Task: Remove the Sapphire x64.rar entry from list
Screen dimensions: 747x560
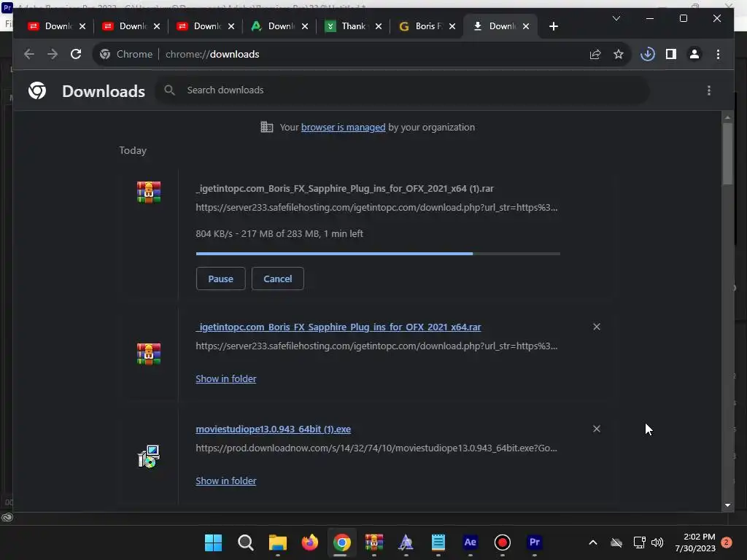Action: (597, 327)
